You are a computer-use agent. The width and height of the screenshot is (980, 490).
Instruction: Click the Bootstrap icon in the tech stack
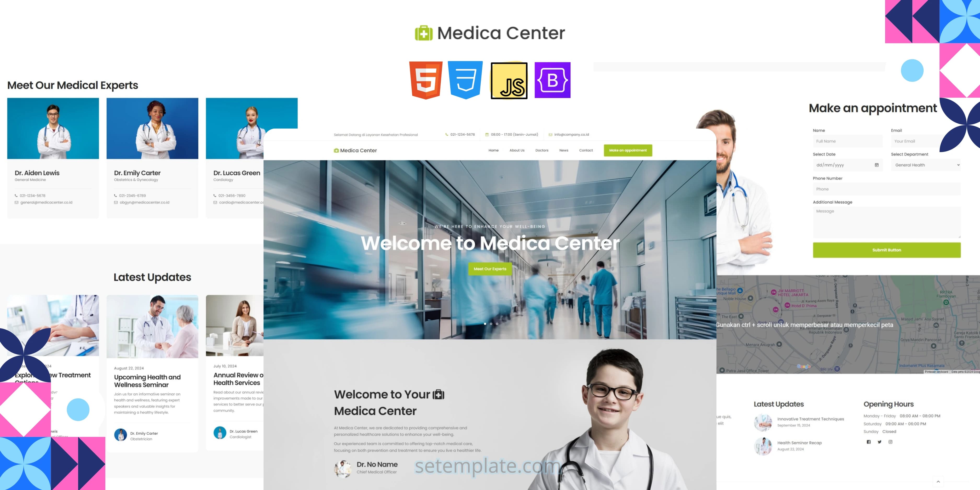point(552,80)
